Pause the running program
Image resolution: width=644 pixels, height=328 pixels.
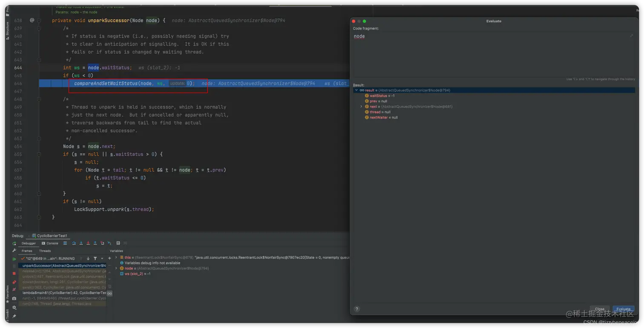point(14,266)
